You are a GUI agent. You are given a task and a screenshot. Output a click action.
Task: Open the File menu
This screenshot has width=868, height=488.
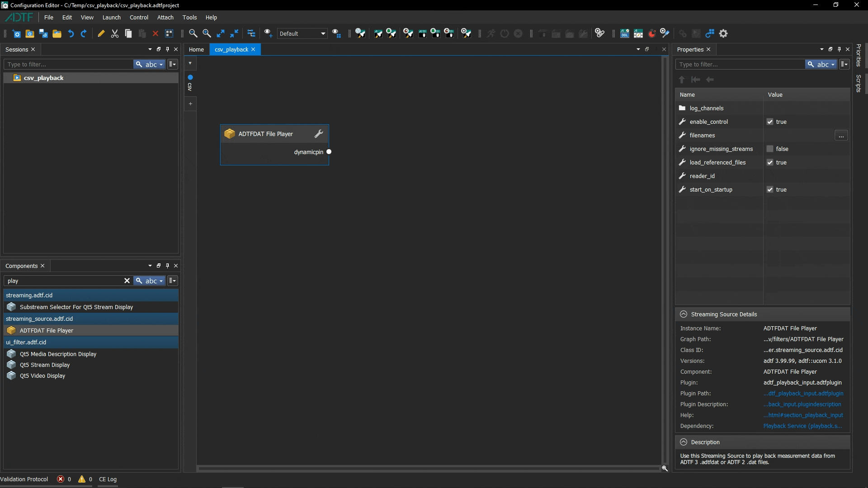pyautogui.click(x=49, y=17)
